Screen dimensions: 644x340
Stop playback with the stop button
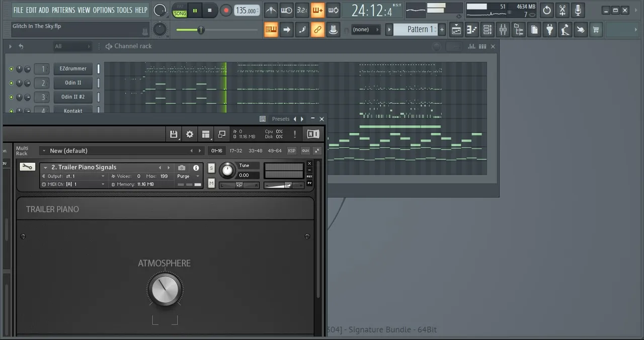210,10
